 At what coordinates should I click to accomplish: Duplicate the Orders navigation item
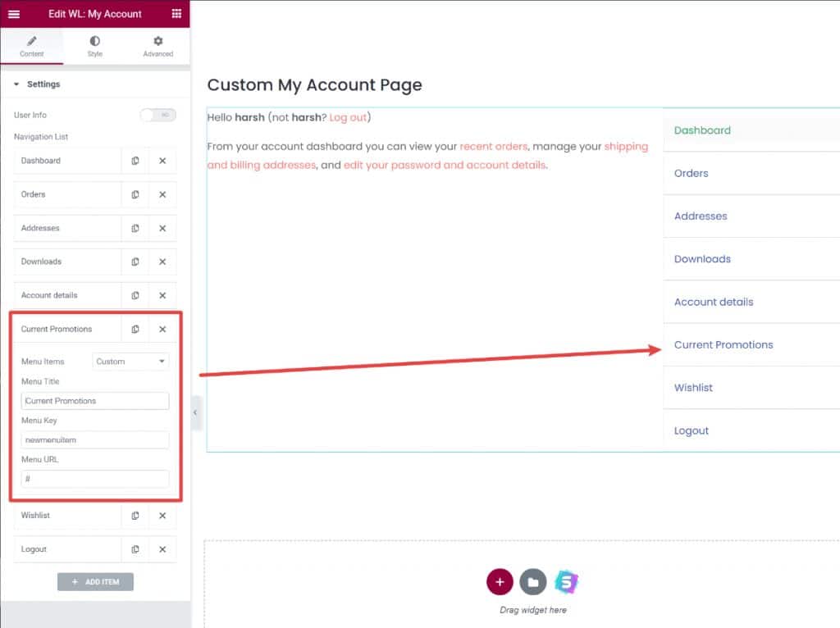click(135, 194)
